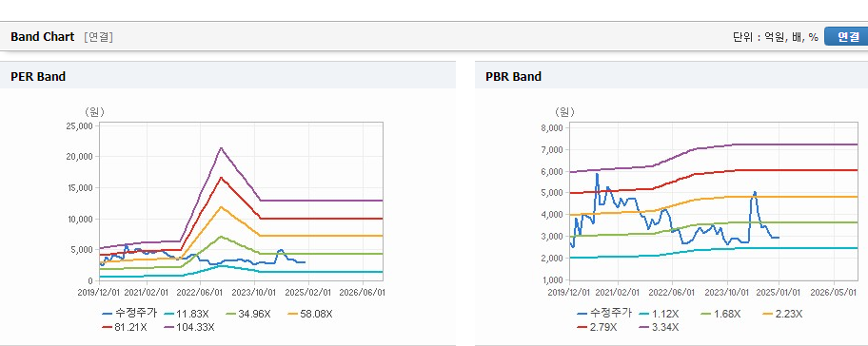Screen dimensions: 868x346
Task: Click the 25,000 y-axis label in PER chart
Action: [80, 126]
